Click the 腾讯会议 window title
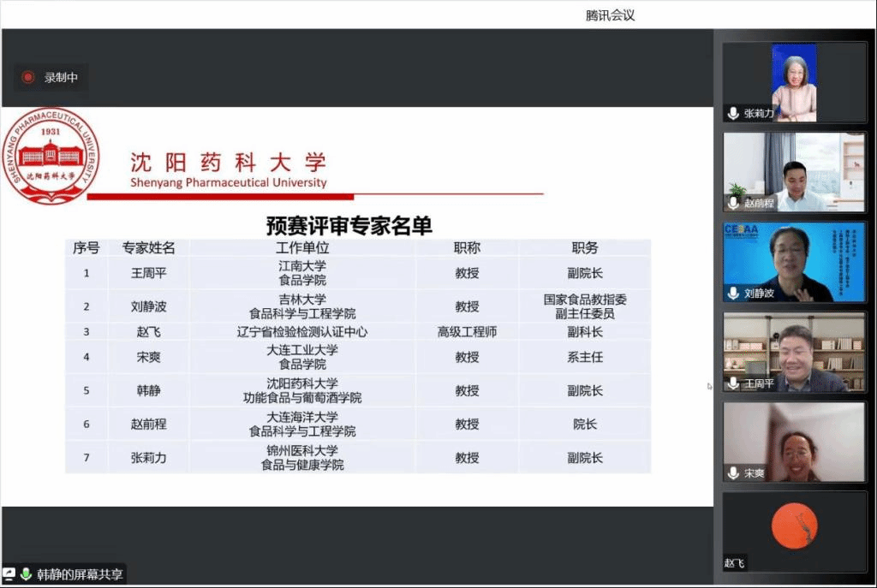The image size is (877, 588). pos(610,15)
